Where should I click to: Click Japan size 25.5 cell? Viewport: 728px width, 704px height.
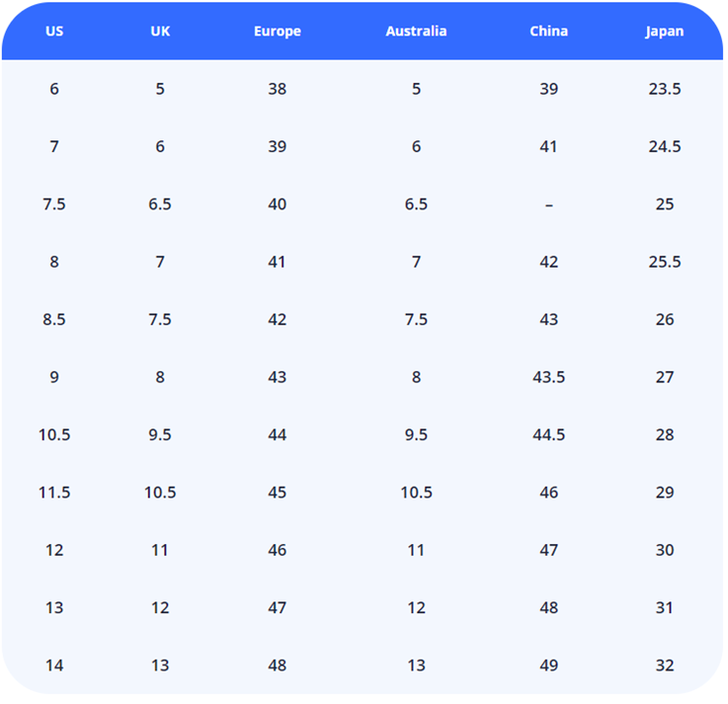[665, 262]
